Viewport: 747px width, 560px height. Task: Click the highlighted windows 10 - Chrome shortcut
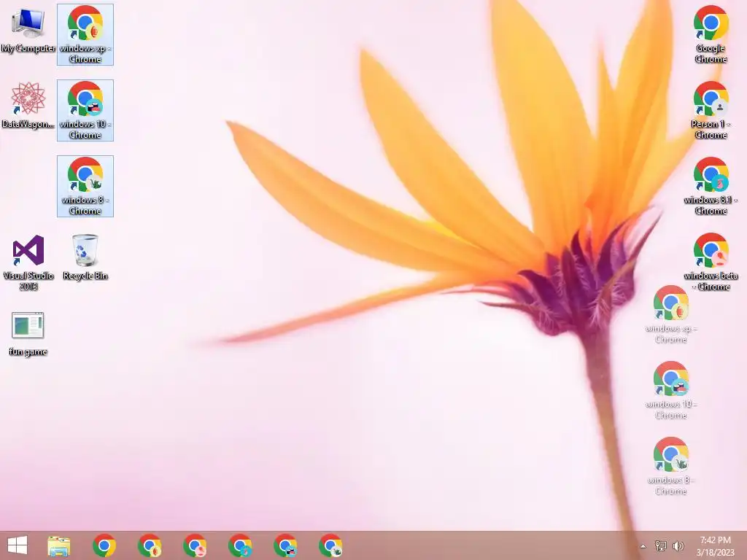tap(85, 111)
